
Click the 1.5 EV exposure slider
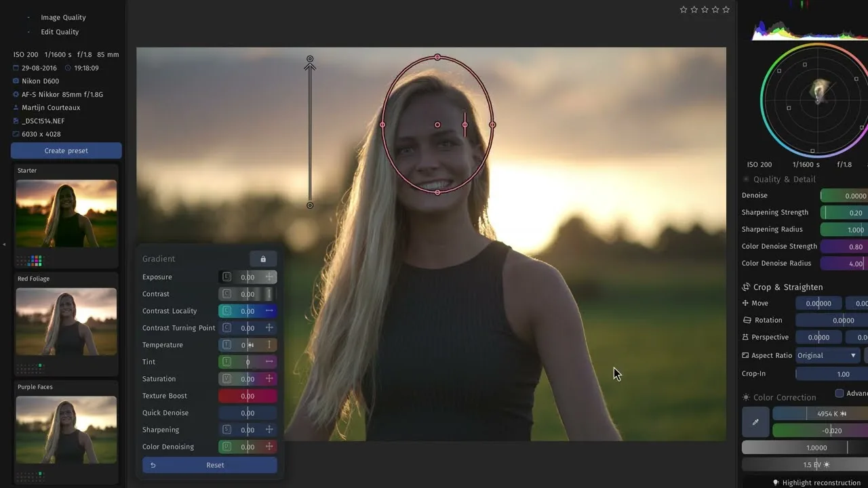tap(805, 465)
